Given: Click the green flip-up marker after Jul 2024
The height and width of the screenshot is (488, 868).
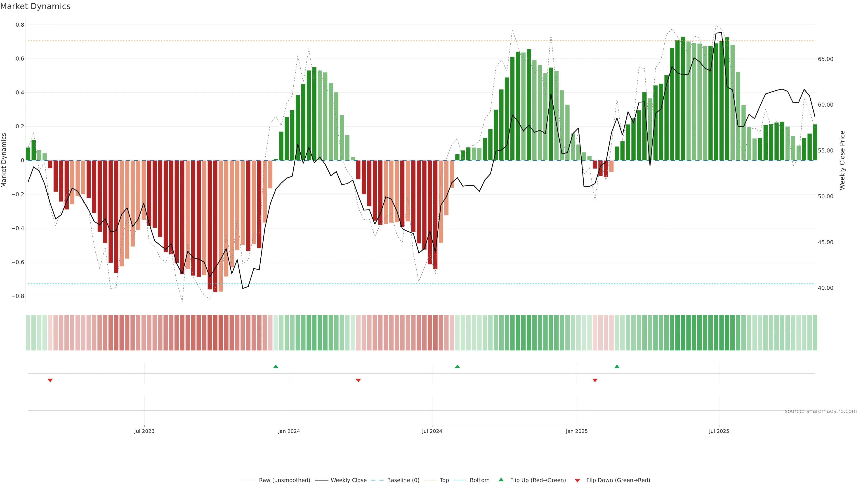Looking at the screenshot, I should click(457, 366).
